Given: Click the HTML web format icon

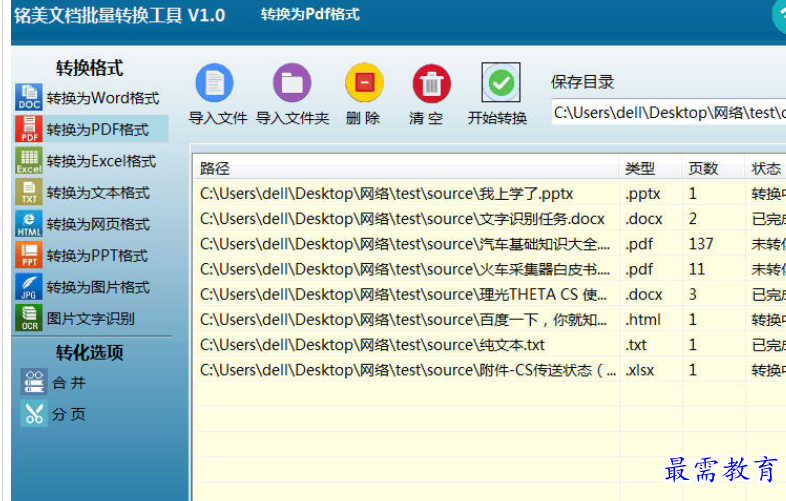Looking at the screenshot, I should [x=29, y=224].
